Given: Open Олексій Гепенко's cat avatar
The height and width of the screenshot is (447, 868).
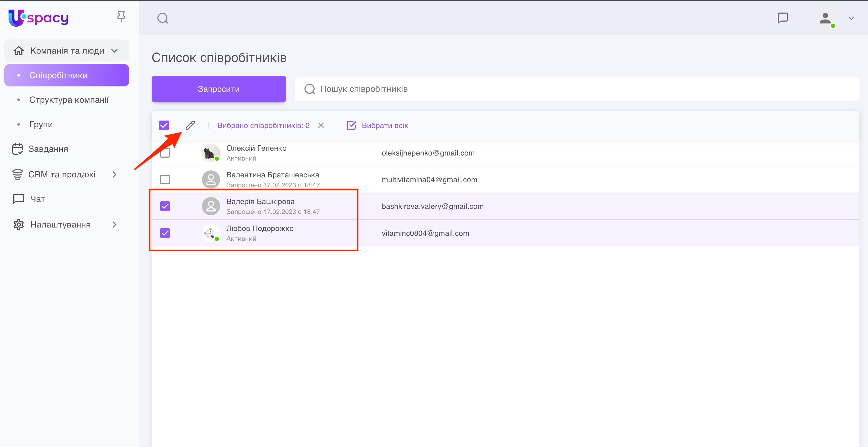Looking at the screenshot, I should tap(211, 153).
